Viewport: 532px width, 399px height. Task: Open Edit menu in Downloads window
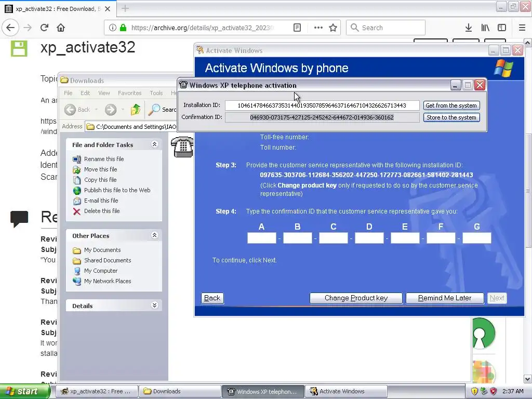pos(85,93)
